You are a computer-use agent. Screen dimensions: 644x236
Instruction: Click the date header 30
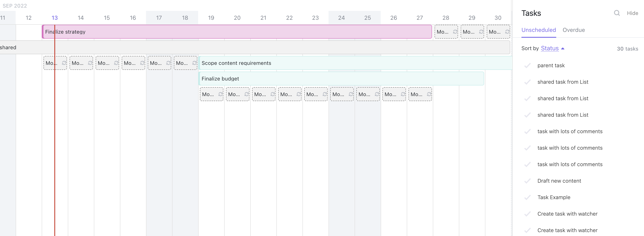498,18
